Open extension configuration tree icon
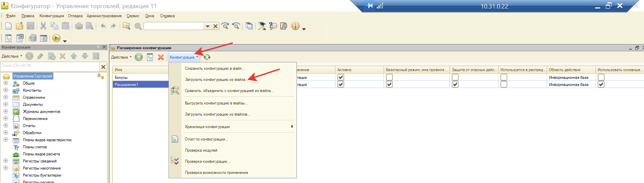This screenshot has height=183, width=644. click(x=150, y=57)
